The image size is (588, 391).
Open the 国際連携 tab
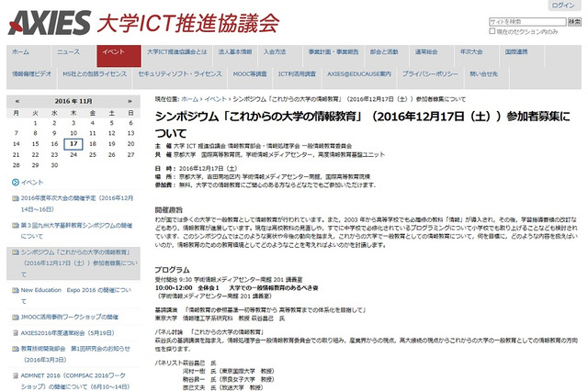click(x=522, y=56)
